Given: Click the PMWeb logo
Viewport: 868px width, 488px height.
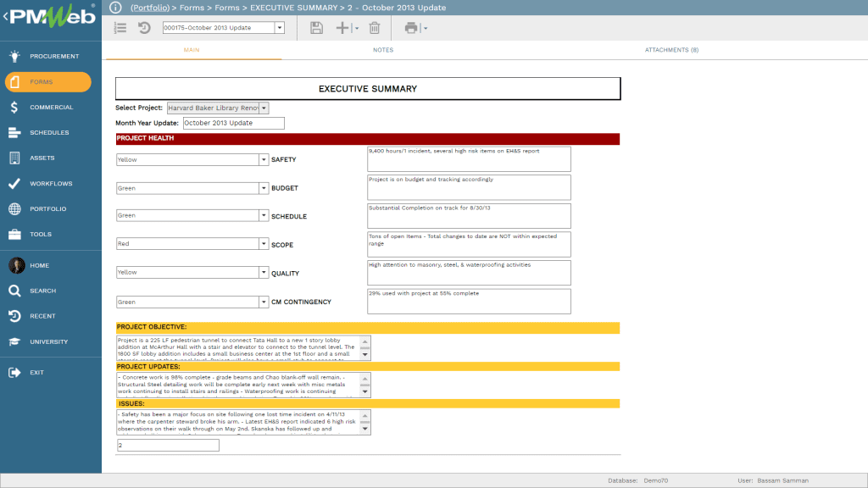Looking at the screenshot, I should point(53,17).
